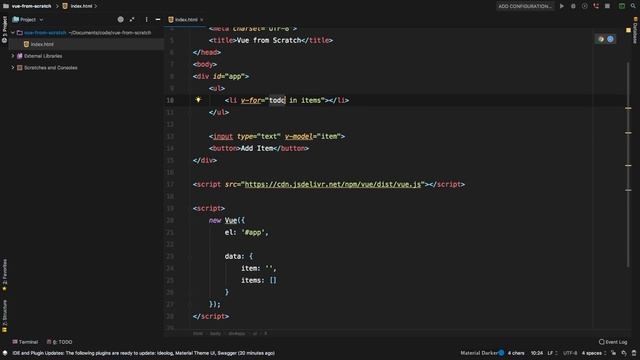This screenshot has width=640, height=360.
Task: Open the Project tool window side tab
Action: click(4, 30)
